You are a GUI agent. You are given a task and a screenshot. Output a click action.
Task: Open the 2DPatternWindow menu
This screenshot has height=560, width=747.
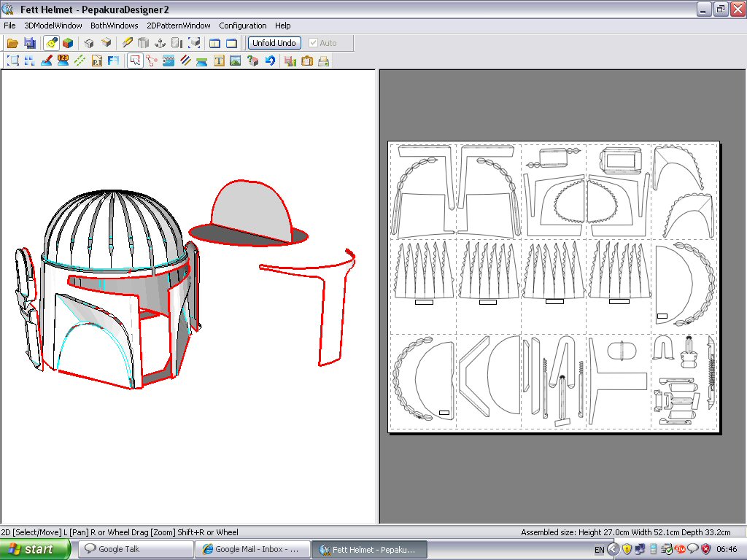point(179,26)
